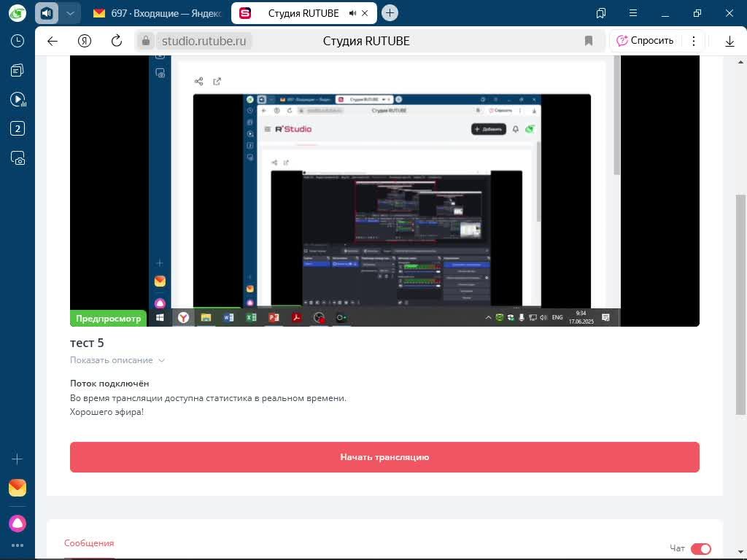Expand the chevron next to the speaker button
This screenshot has height=560, width=747.
(x=70, y=13)
